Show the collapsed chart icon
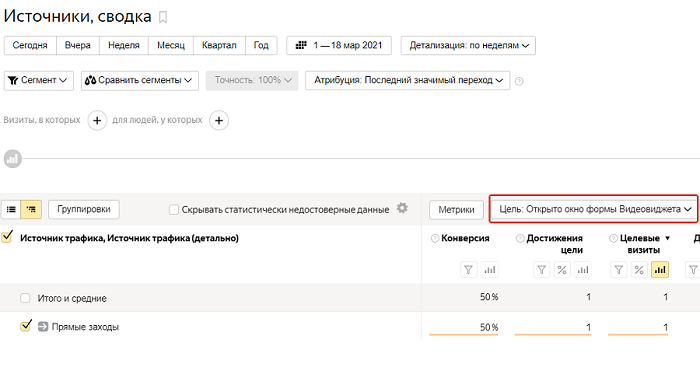 click(12, 158)
